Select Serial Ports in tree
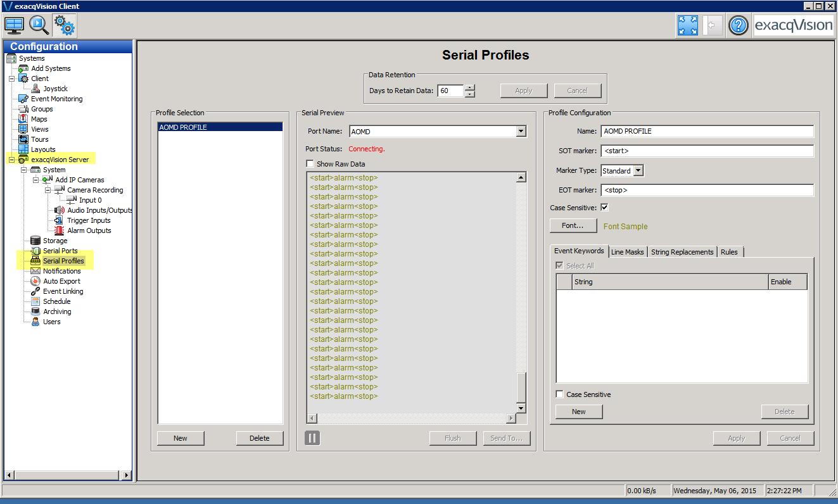 click(x=60, y=251)
